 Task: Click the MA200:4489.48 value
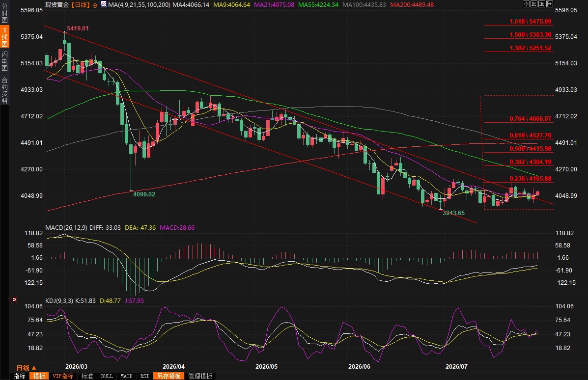click(x=412, y=5)
